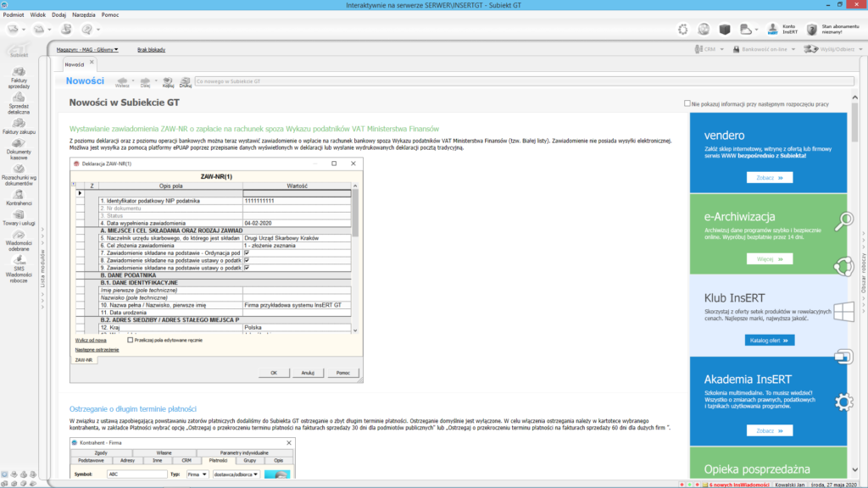Open the Klub InsERT Katalog ofert button
The height and width of the screenshot is (488, 868).
coord(770,341)
